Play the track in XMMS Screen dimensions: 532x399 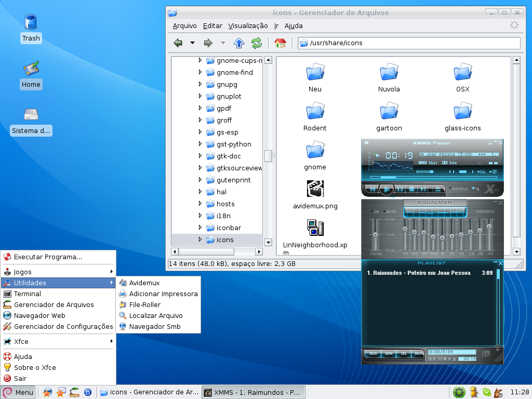click(x=386, y=189)
